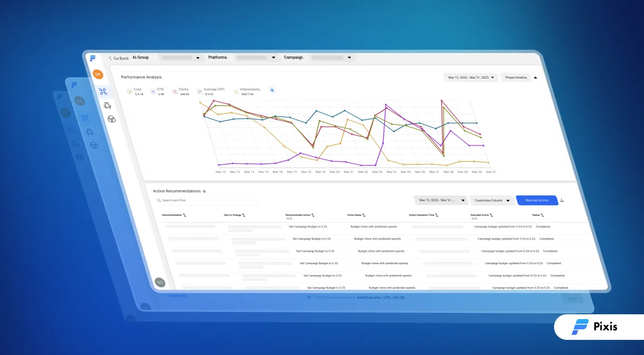Screen dimensions: 644x355
Task: Click the Pixis logo in the sidebar
Action: tap(92, 58)
